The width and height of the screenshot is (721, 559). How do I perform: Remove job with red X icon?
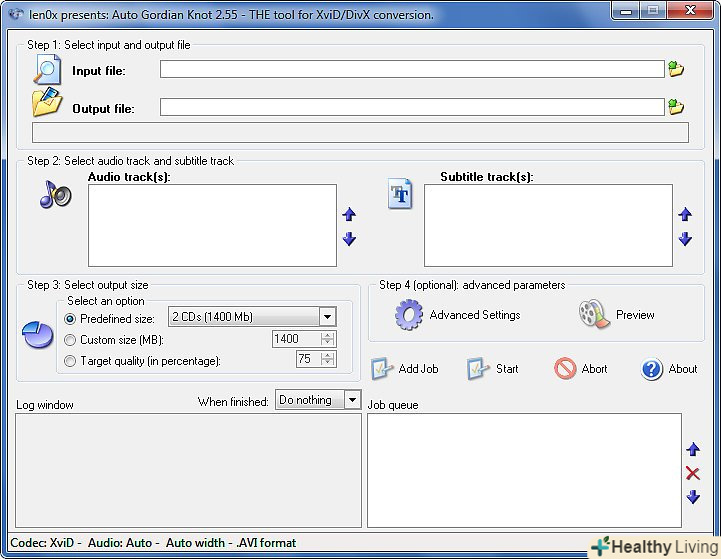pos(692,473)
